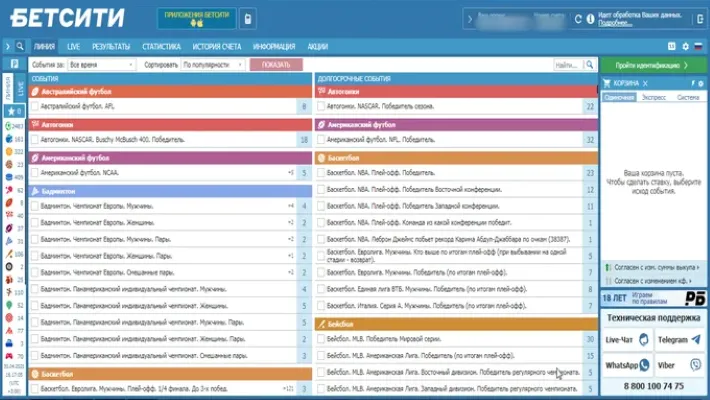This screenshot has height=400, width=710.
Task: Select the Система bet type tab
Action: (688, 97)
